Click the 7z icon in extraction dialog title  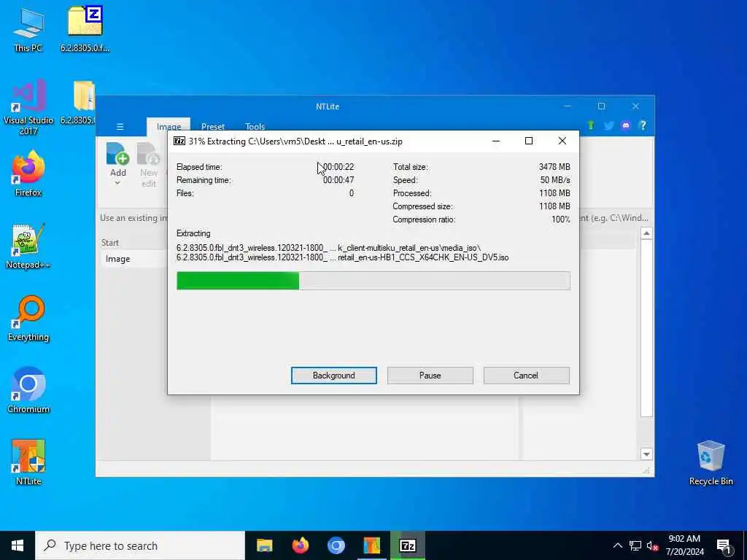[179, 141]
